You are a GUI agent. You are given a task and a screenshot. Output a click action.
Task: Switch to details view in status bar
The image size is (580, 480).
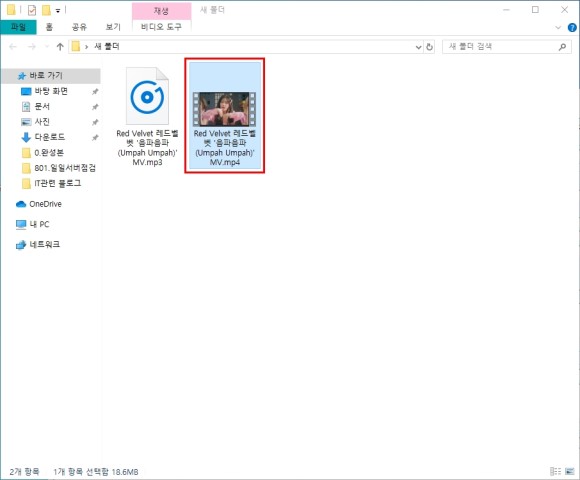point(555,471)
